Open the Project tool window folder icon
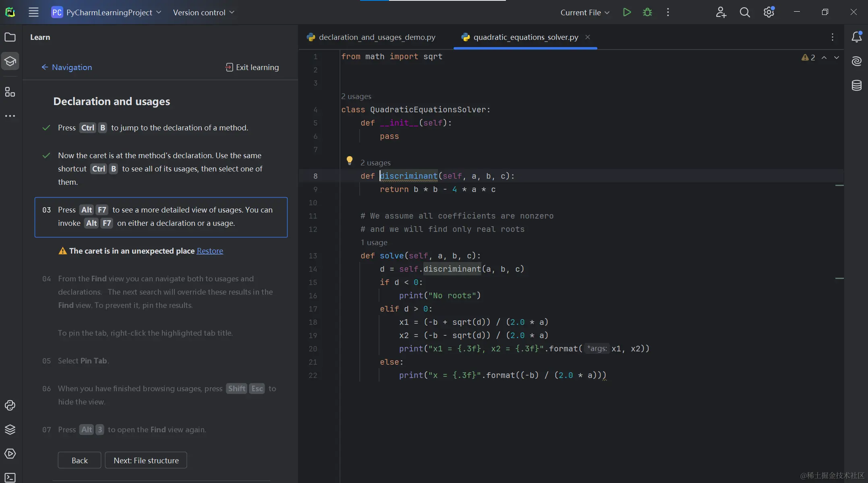The image size is (868, 483). point(10,37)
